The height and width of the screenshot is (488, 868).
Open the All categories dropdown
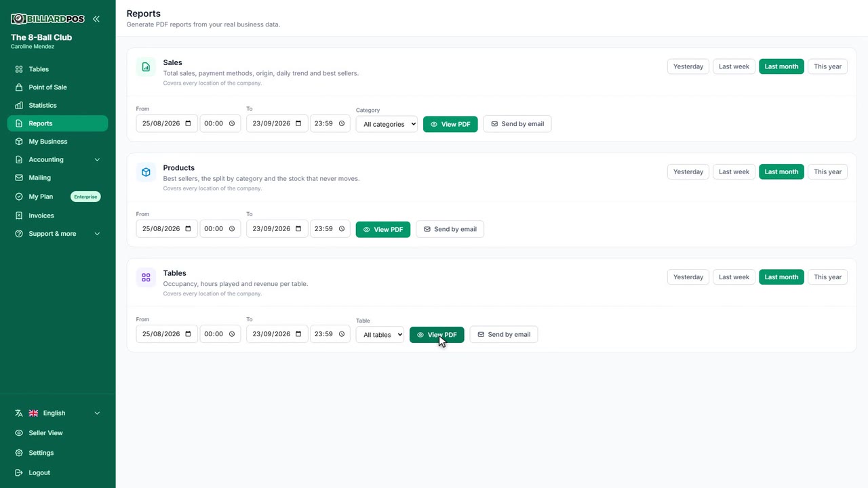point(387,124)
